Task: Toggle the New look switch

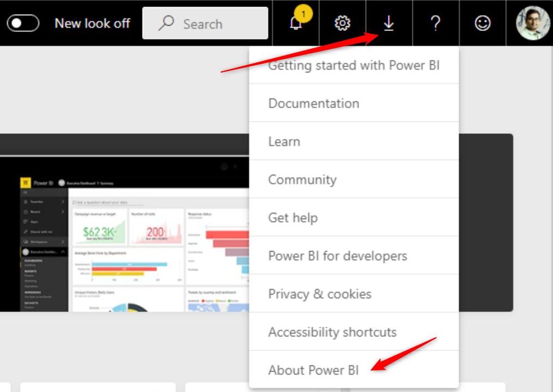Action: 23,23
